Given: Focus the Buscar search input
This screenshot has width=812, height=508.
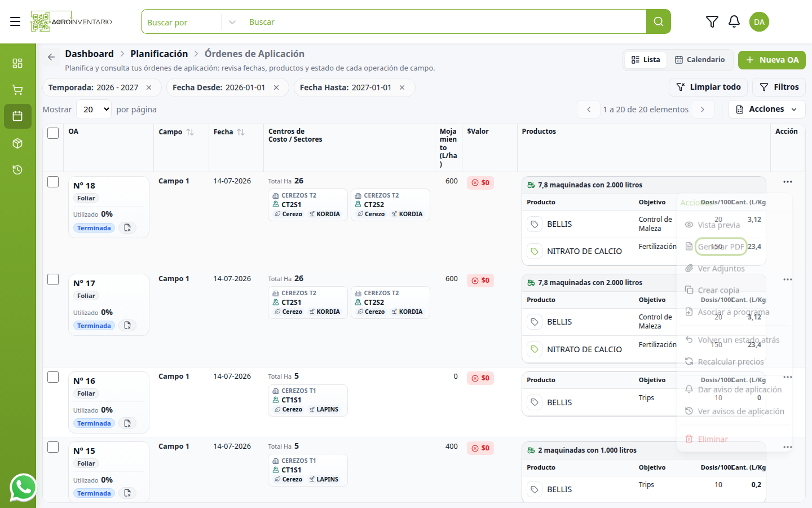Looking at the screenshot, I should (x=444, y=22).
